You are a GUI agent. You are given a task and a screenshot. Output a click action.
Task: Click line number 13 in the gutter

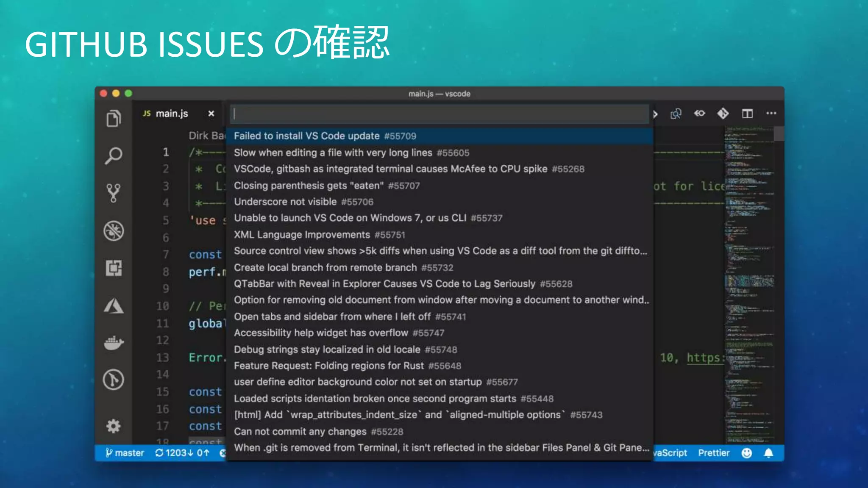tap(163, 358)
